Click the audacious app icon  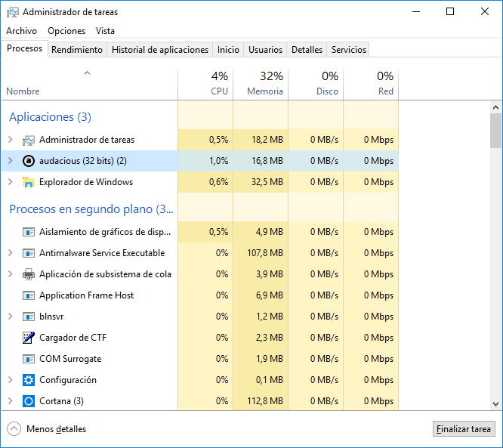[29, 161]
